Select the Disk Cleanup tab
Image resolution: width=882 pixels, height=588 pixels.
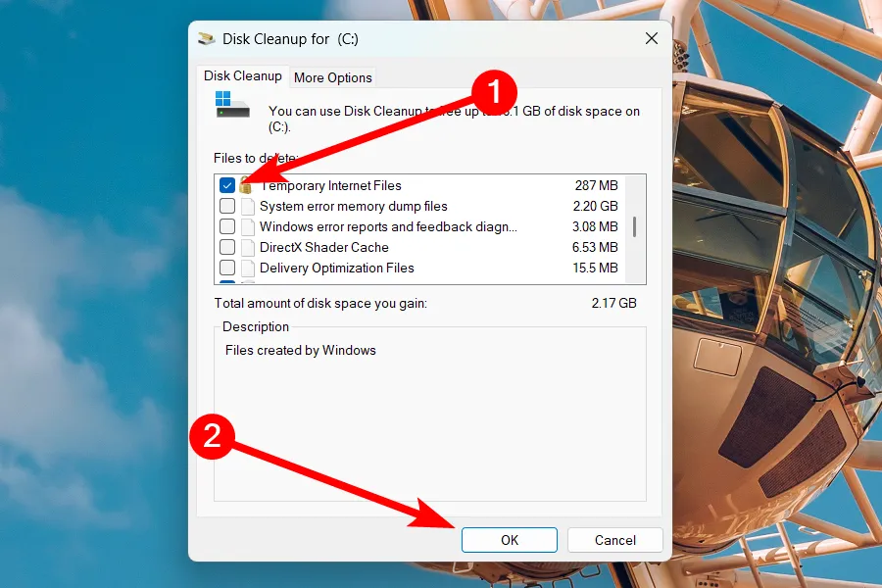[242, 76]
